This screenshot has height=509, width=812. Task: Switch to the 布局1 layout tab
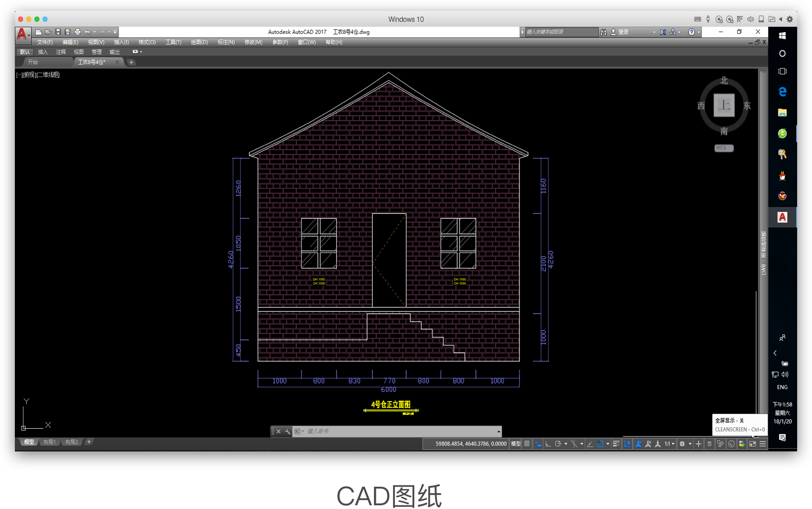(49, 442)
